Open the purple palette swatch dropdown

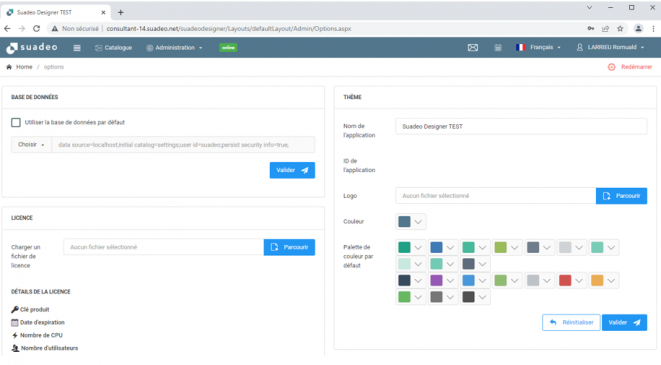point(450,281)
